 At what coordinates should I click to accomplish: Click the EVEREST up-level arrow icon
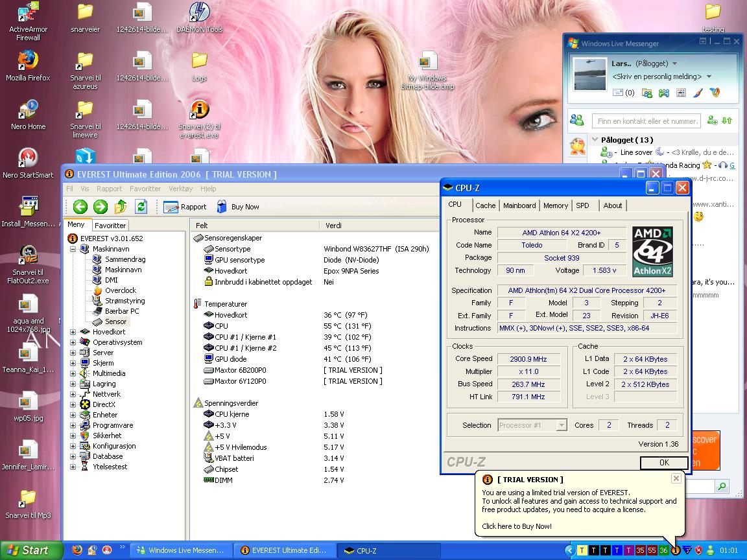point(121,207)
